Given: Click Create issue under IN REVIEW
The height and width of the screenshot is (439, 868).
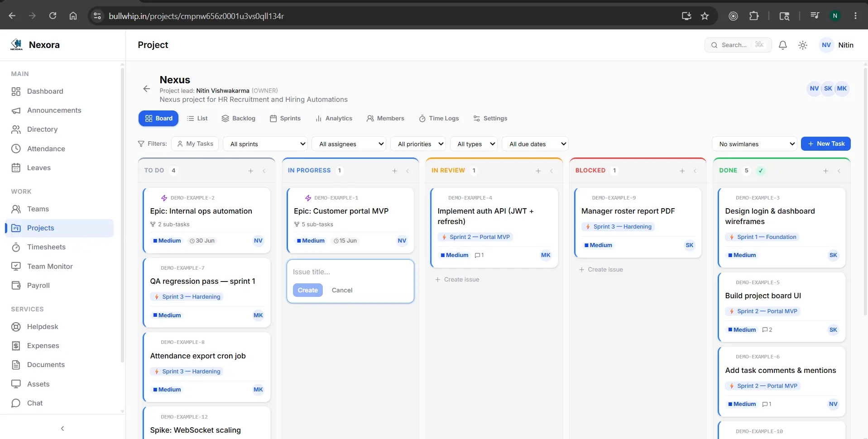Looking at the screenshot, I should click(x=457, y=280).
